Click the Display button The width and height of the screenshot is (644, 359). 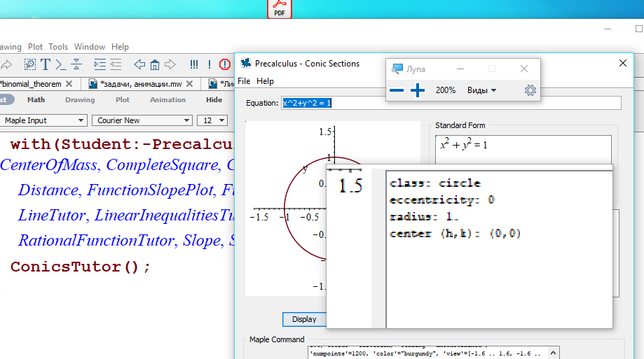(x=304, y=319)
